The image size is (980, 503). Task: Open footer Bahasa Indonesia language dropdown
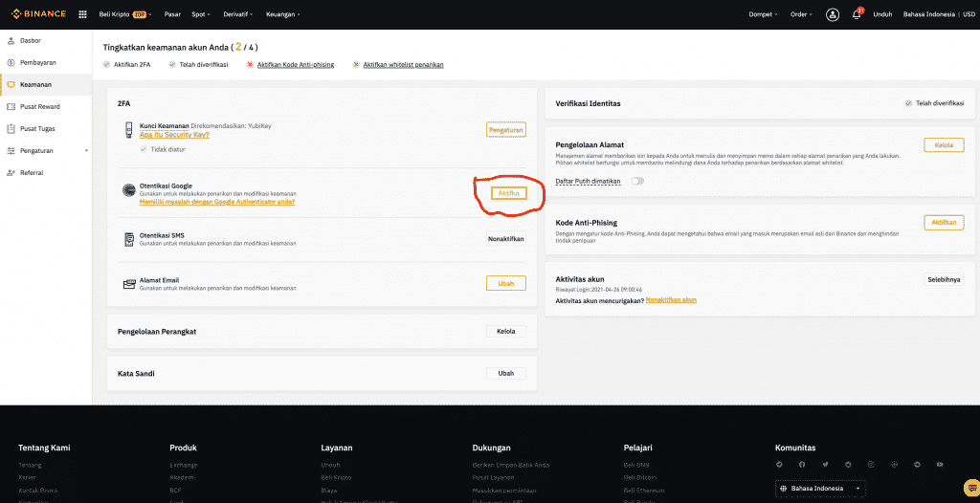point(821,488)
